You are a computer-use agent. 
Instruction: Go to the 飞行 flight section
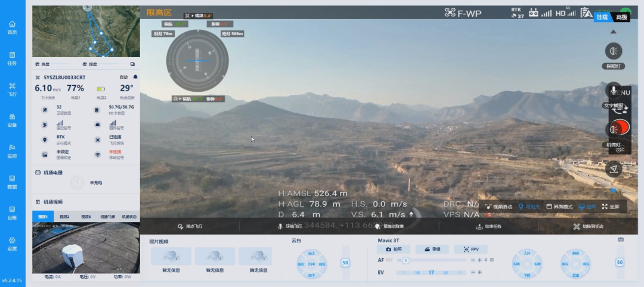[x=12, y=89]
